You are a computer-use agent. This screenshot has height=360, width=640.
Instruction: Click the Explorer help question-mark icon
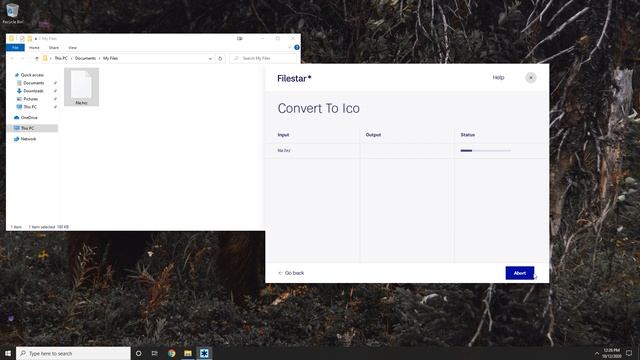pyautogui.click(x=297, y=48)
